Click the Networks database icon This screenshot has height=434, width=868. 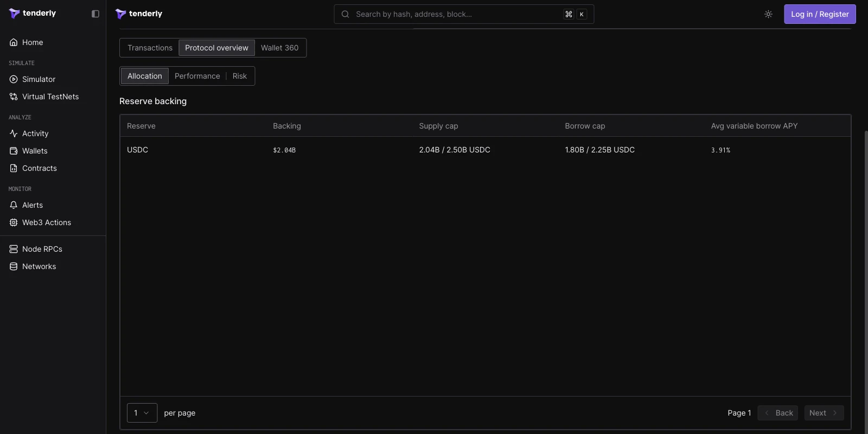14,266
